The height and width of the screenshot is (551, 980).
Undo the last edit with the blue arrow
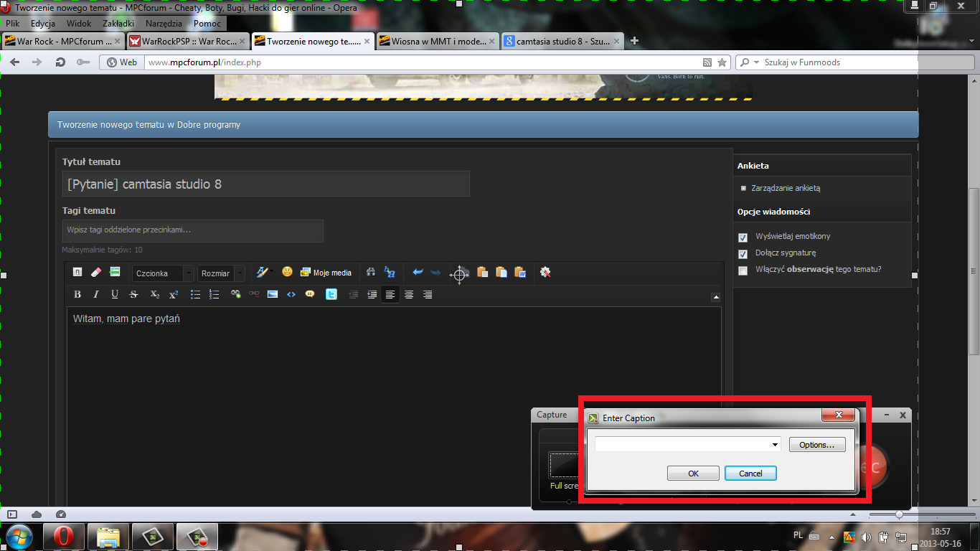tap(418, 273)
